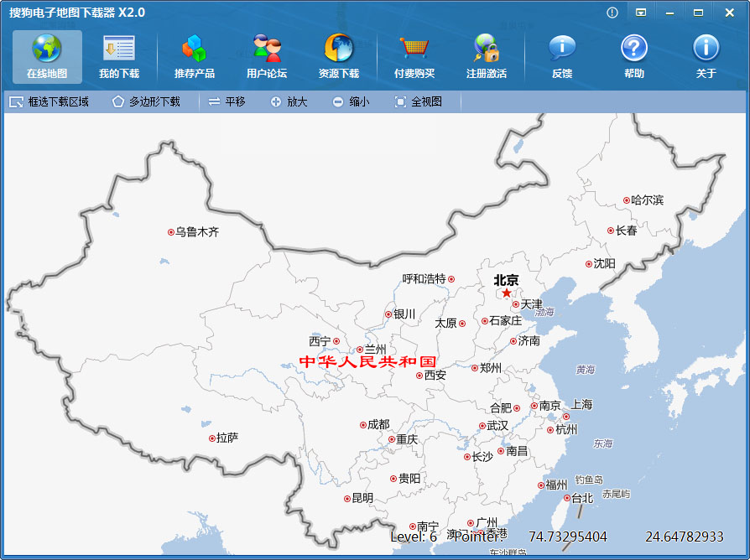Click the 黄海 sea label
The image size is (750, 560).
pyautogui.click(x=586, y=370)
